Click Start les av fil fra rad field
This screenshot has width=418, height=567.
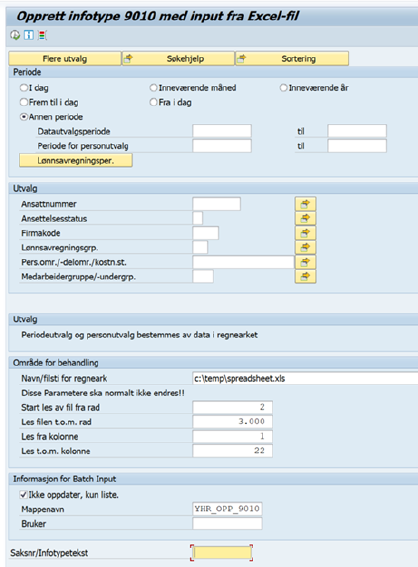pos(233,407)
